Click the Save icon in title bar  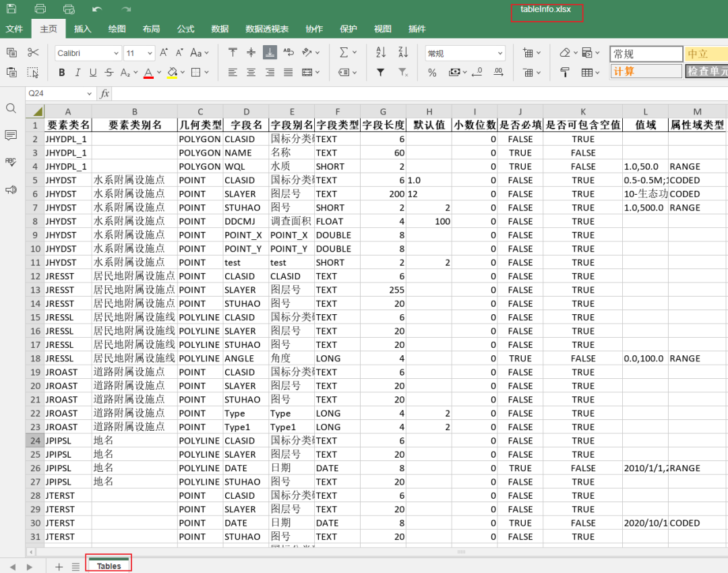point(11,9)
